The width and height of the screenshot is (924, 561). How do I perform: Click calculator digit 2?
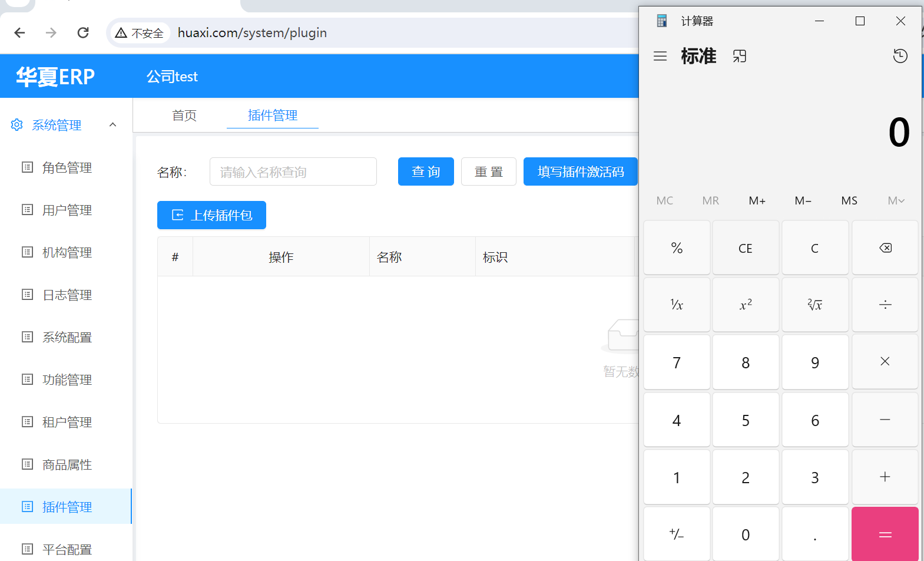pyautogui.click(x=746, y=477)
